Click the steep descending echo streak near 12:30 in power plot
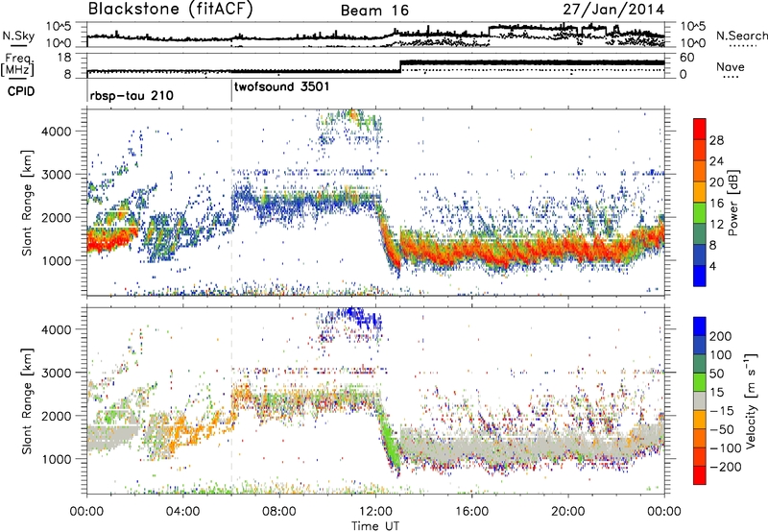 pos(390,240)
